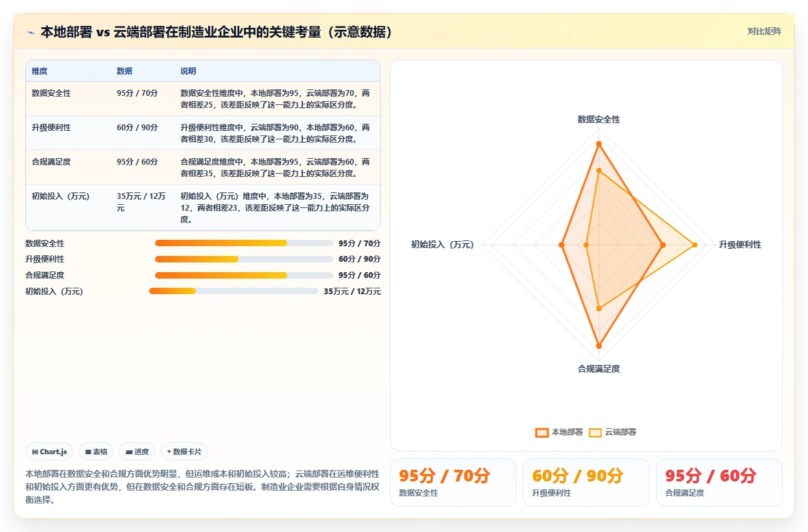This screenshot has height=532, width=808.
Task: Click the 初始投入（万元）progress bar
Action: coord(233,291)
